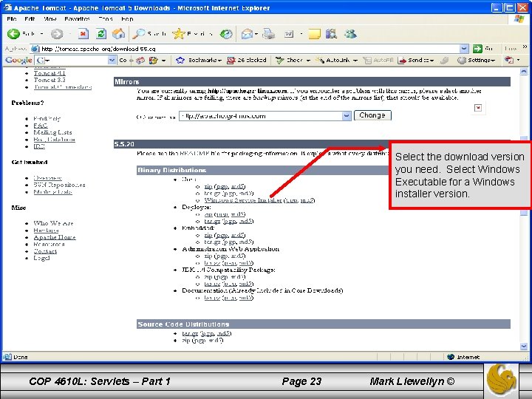Expand the Mail button dropdown arrow
This screenshot has height=399, width=532.
pos(256,34)
